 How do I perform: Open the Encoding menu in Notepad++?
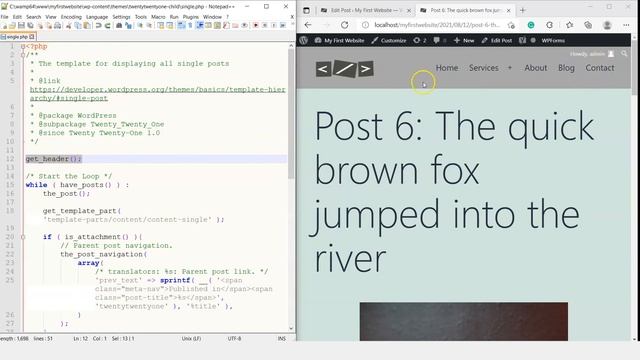click(71, 17)
